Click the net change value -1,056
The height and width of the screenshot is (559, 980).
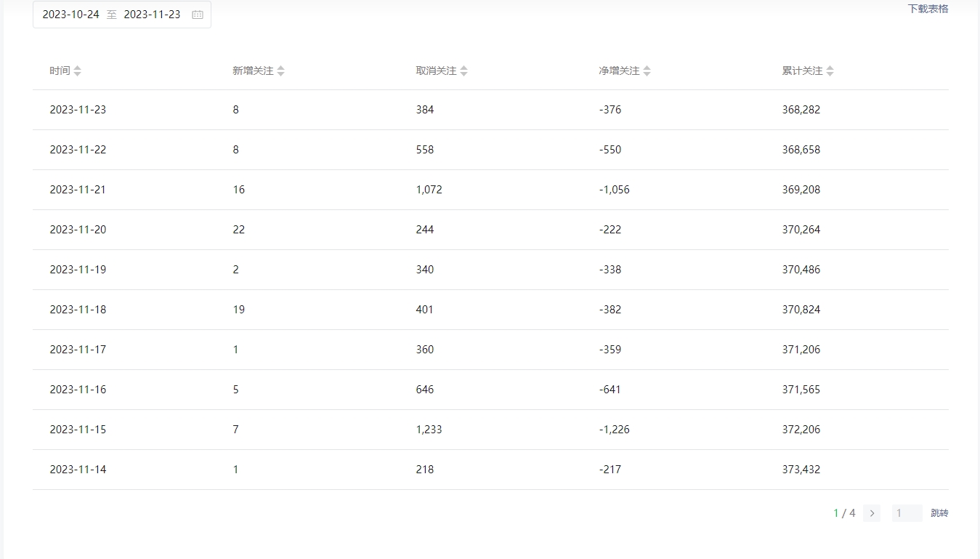(x=615, y=190)
